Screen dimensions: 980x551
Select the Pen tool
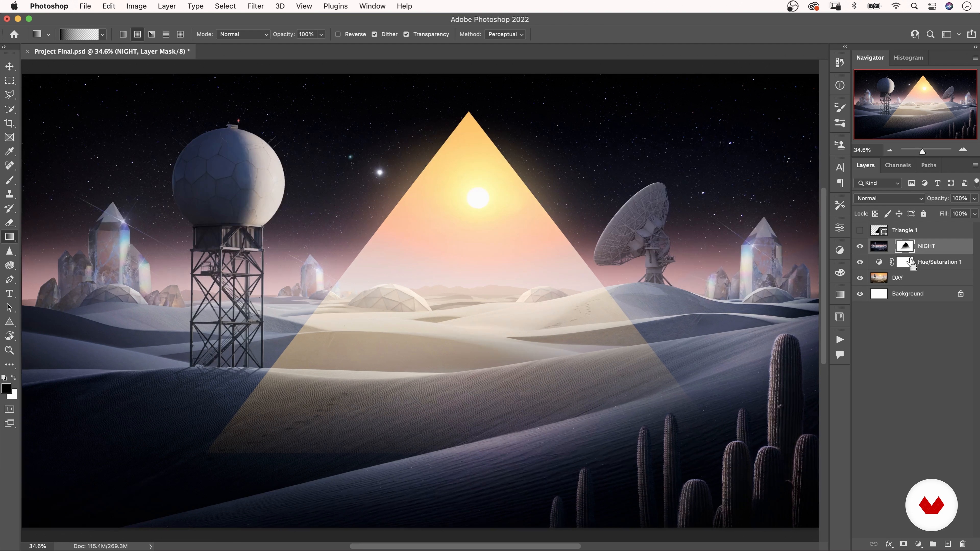[9, 280]
